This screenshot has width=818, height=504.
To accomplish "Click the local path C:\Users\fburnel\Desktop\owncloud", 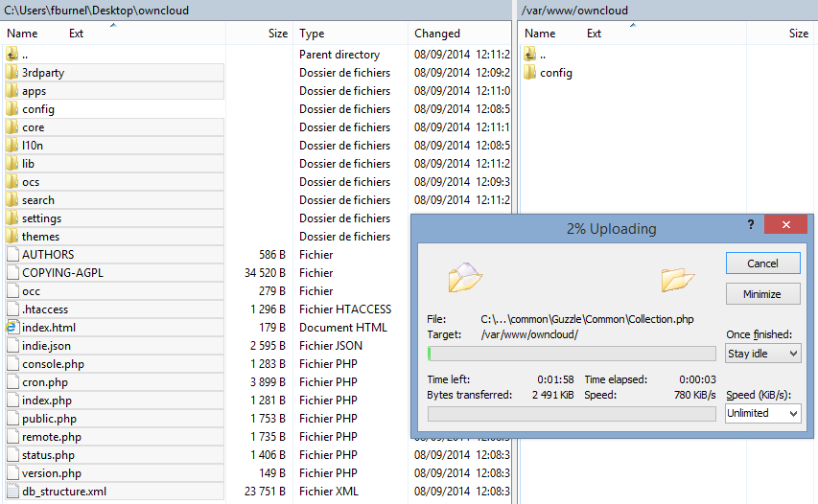I will pos(97,10).
